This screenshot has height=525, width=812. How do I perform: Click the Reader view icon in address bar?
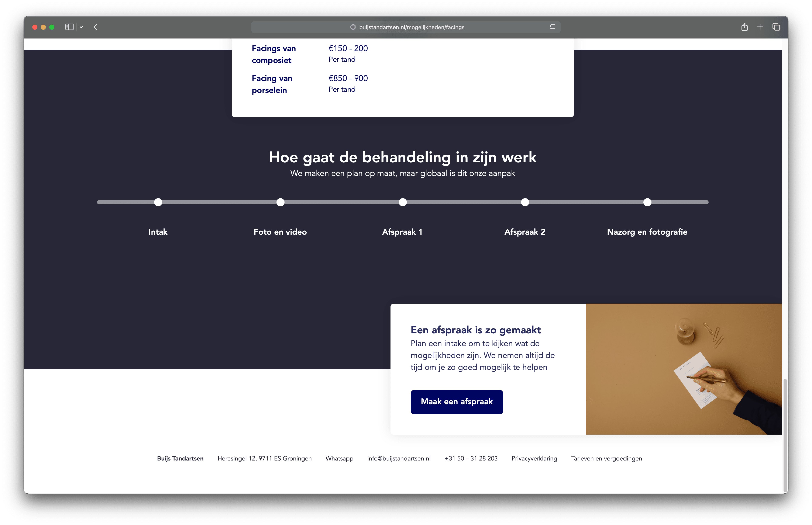(553, 27)
